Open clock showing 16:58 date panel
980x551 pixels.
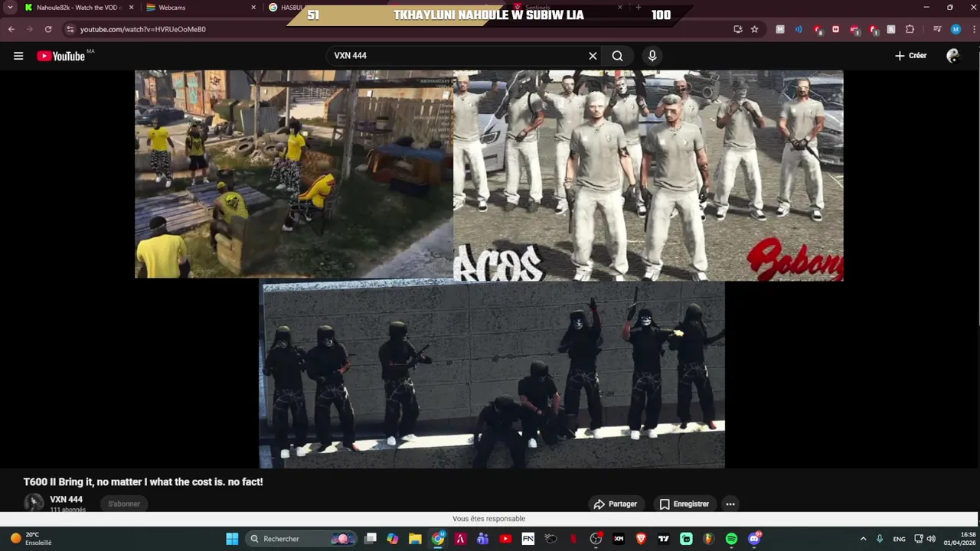click(x=959, y=539)
